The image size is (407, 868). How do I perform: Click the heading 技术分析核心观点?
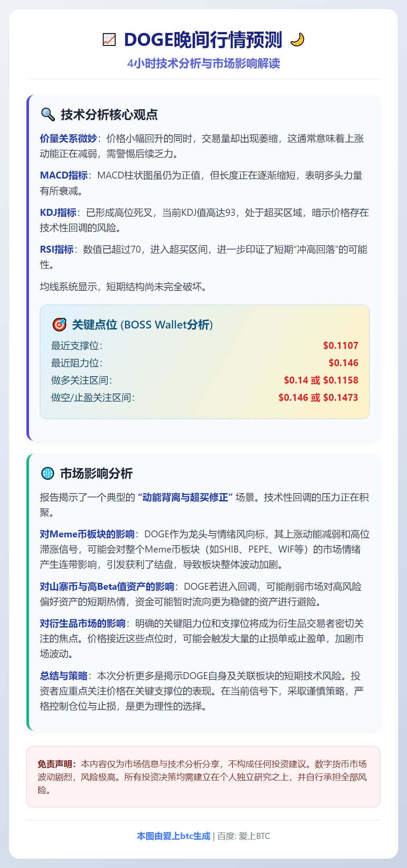109,115
